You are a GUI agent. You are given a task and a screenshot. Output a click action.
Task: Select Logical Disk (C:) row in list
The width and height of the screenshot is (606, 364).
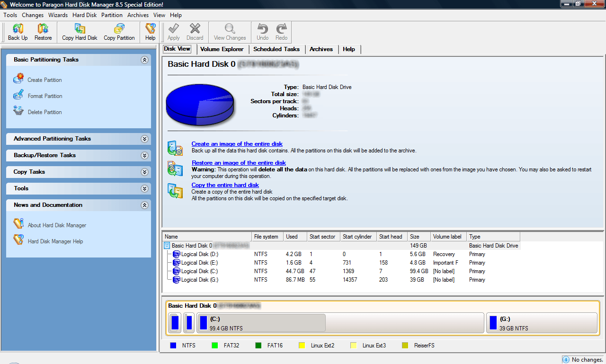(199, 271)
